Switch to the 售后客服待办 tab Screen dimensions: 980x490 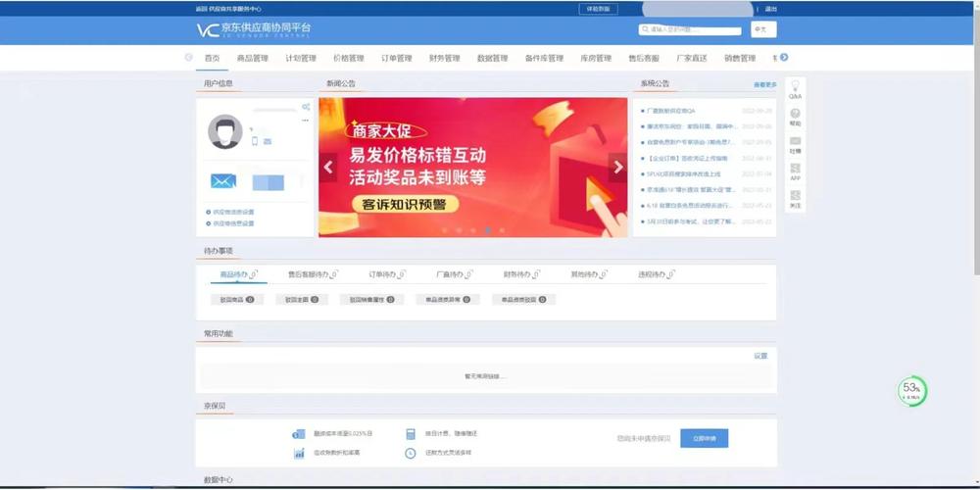[x=314, y=274]
